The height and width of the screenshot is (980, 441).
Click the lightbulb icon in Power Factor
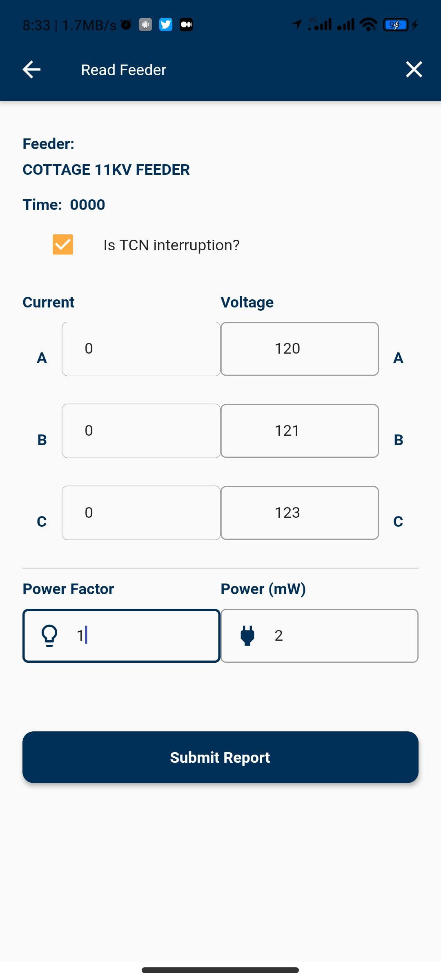pyautogui.click(x=49, y=636)
